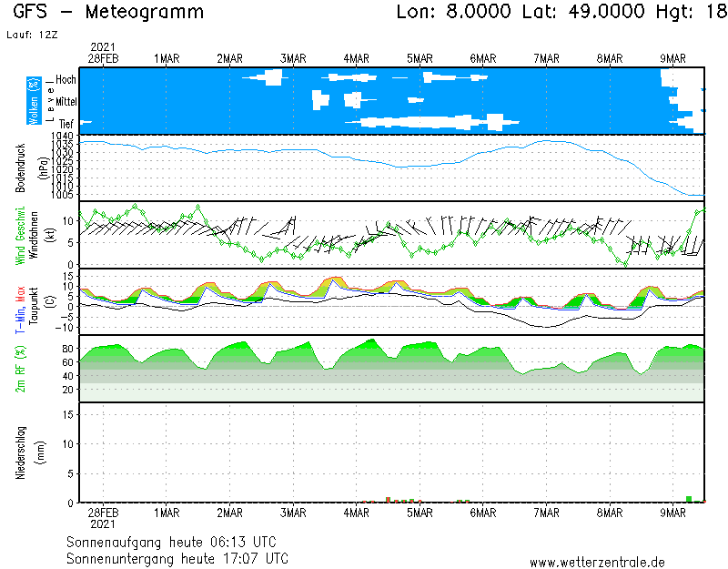Viewport: 728px width, 569px height.
Task: Click the 1040 pressure axis tick
Action: pos(63,137)
